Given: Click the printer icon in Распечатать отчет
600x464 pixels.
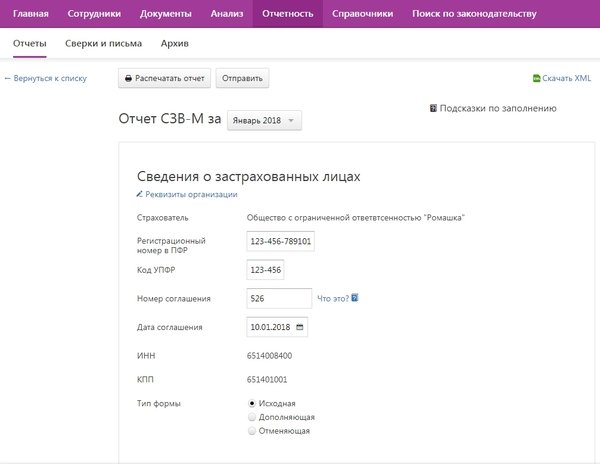Looking at the screenshot, I should click(x=128, y=78).
